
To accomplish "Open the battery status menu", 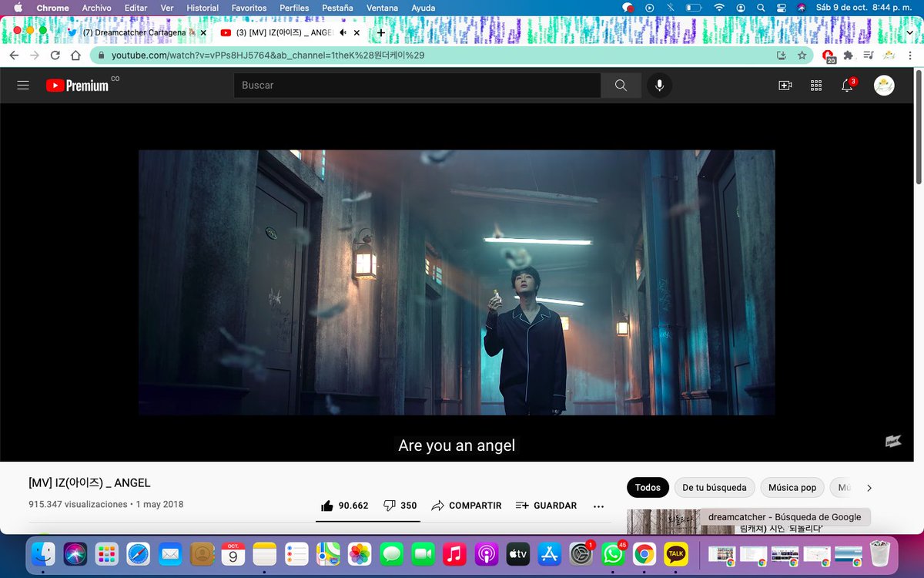I will pos(694,8).
